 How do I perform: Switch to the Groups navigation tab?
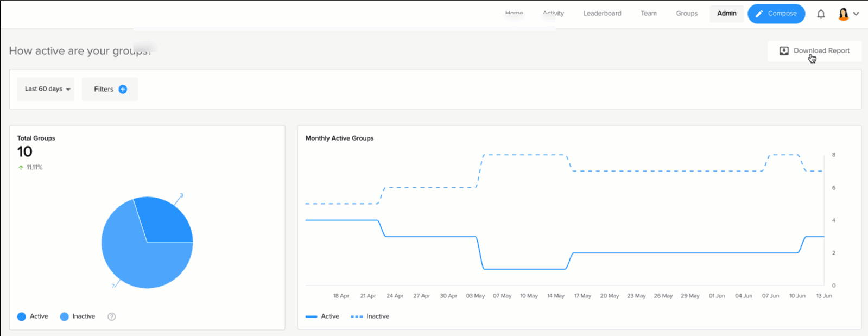687,14
